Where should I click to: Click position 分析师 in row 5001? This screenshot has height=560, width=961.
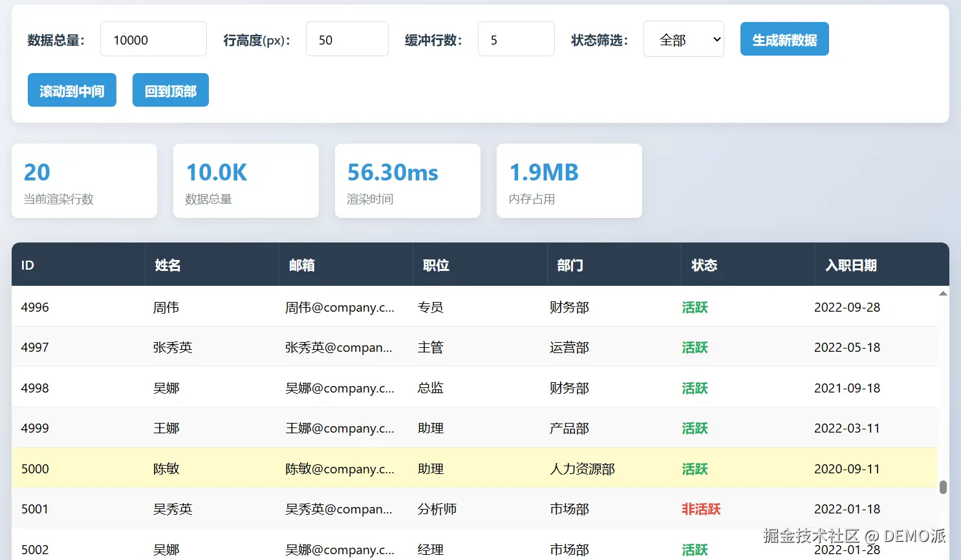[x=437, y=509]
